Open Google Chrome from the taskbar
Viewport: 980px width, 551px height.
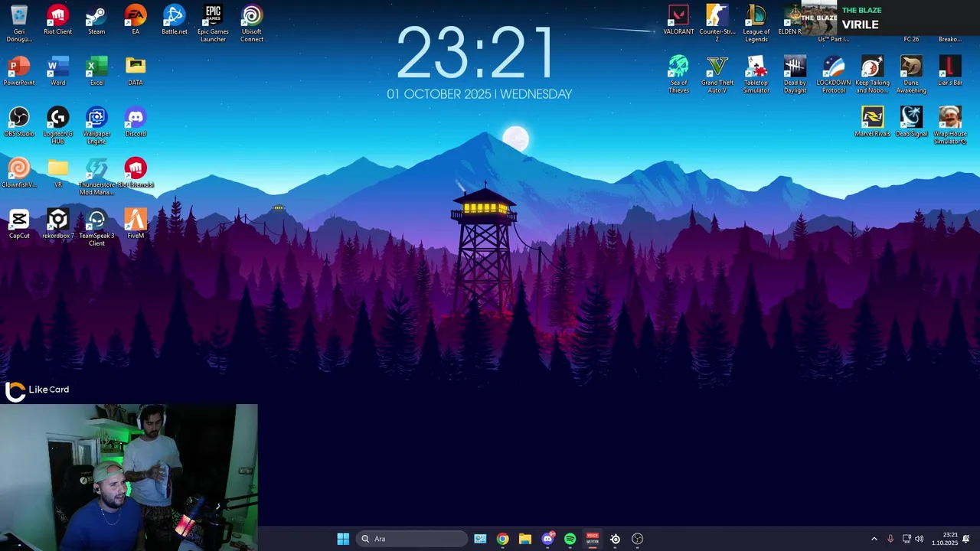(502, 539)
